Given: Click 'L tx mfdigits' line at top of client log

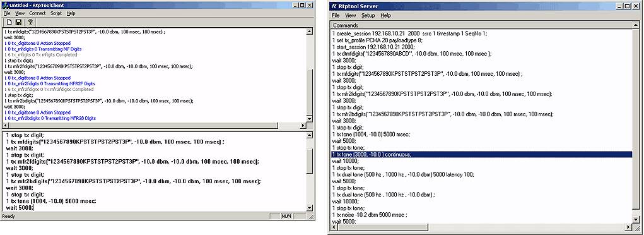Looking at the screenshot, I should pos(85,32).
